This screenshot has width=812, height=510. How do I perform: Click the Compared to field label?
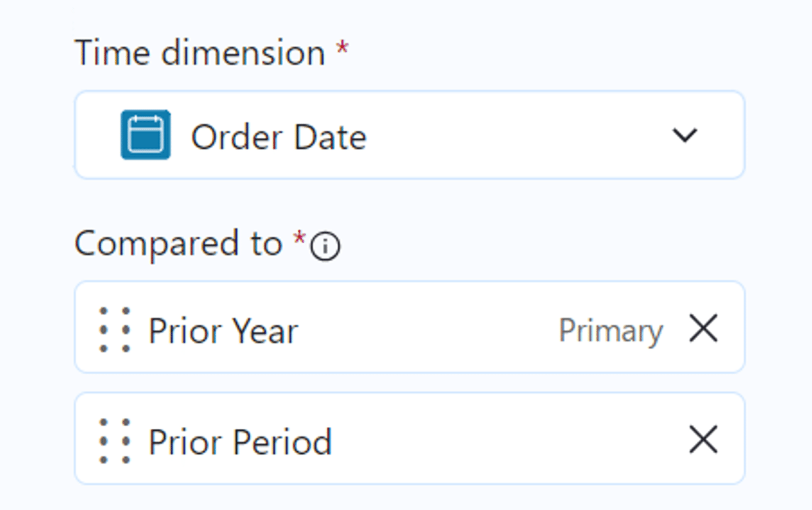tap(178, 243)
